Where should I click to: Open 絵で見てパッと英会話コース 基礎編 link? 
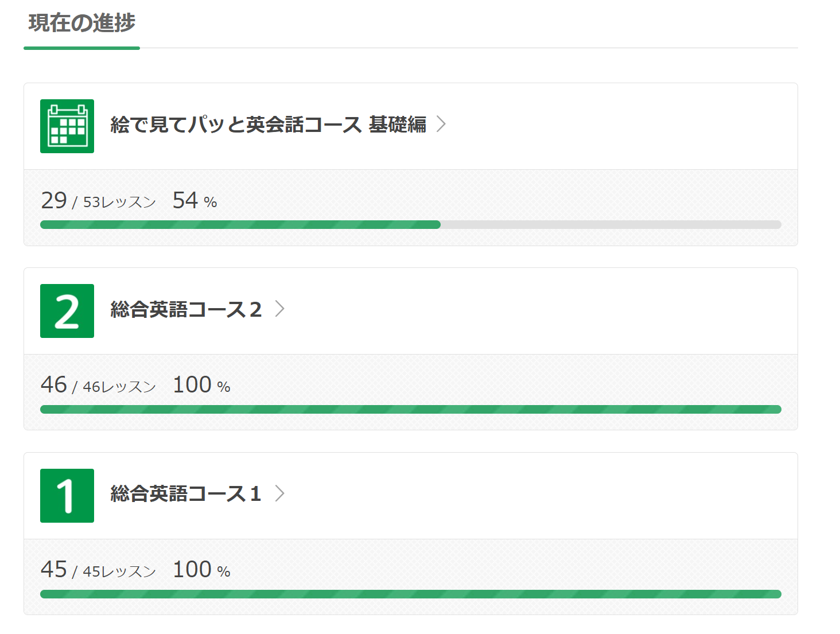[x=268, y=125]
